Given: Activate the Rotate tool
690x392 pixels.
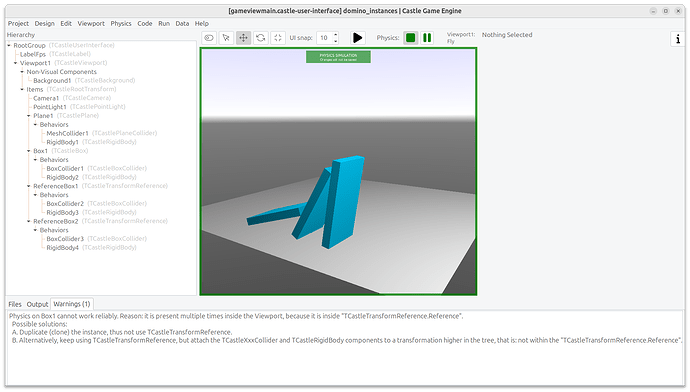Looking at the screenshot, I should coord(261,38).
